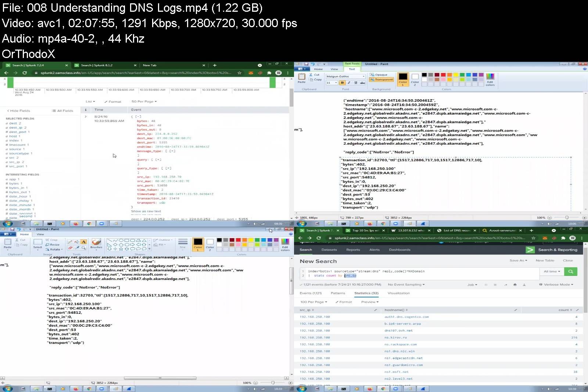
Task: Click Copy in the Paint Text Tools window
Action: point(315,79)
